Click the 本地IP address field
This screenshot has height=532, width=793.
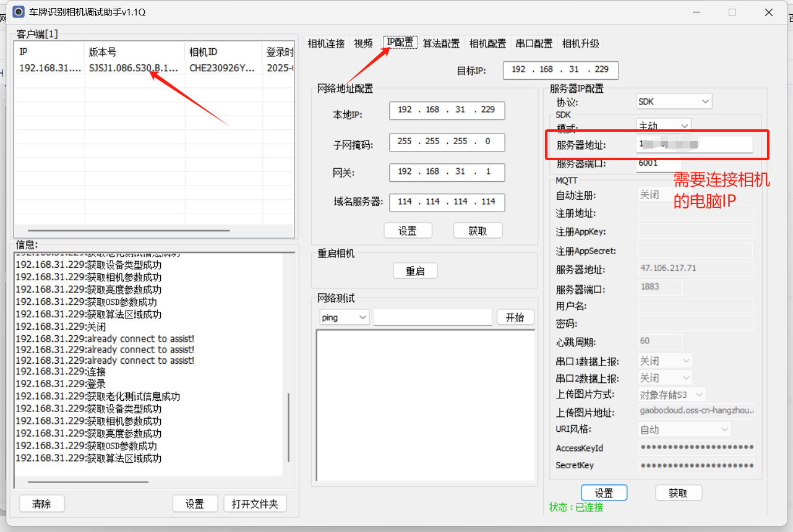click(x=447, y=110)
